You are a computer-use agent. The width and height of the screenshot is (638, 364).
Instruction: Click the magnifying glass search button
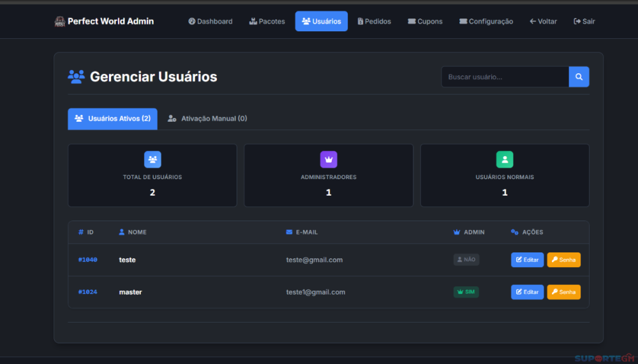[579, 77]
